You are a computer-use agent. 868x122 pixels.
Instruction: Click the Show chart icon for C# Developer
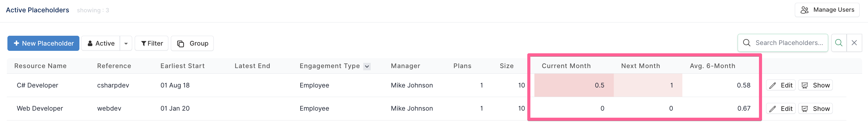point(805,85)
